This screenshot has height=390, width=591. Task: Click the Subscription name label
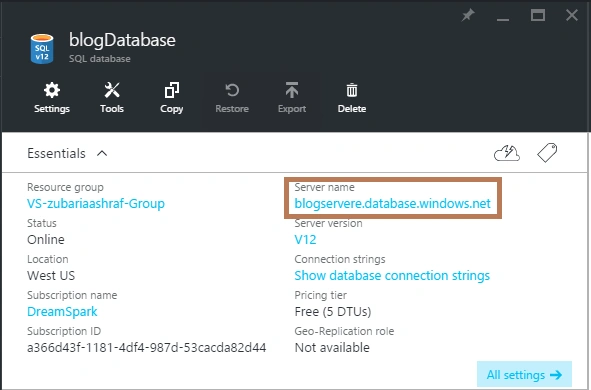pyautogui.click(x=72, y=295)
